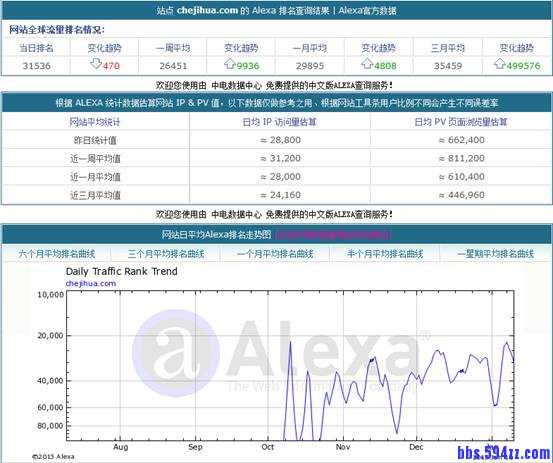Screen dimensions: 553x463
Task: Click the red down arrow beside 470
Action: click(x=96, y=64)
